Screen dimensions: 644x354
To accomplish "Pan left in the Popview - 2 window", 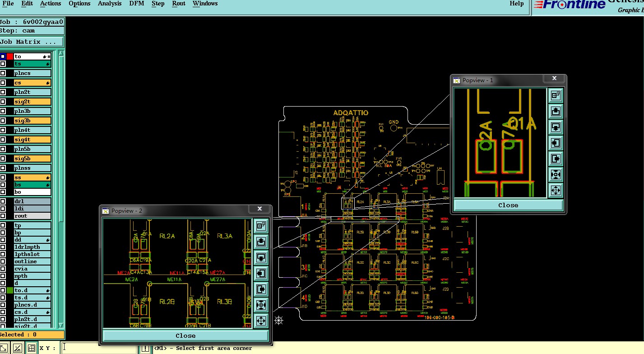I will pos(261,273).
